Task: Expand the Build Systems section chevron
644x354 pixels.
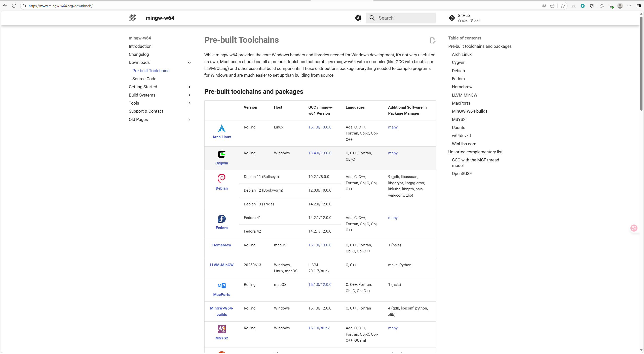Action: click(x=190, y=95)
